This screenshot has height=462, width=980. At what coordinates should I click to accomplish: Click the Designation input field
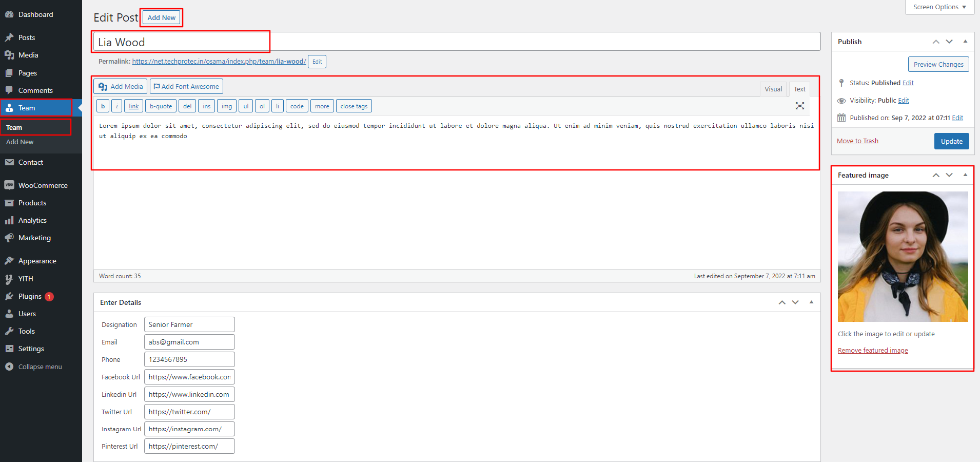tap(189, 324)
